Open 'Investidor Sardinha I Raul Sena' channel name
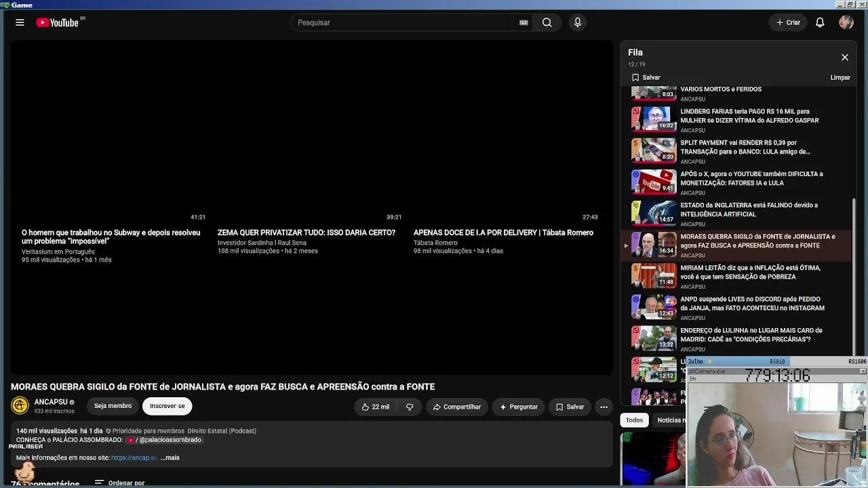Image resolution: width=868 pixels, height=488 pixels. (x=262, y=243)
